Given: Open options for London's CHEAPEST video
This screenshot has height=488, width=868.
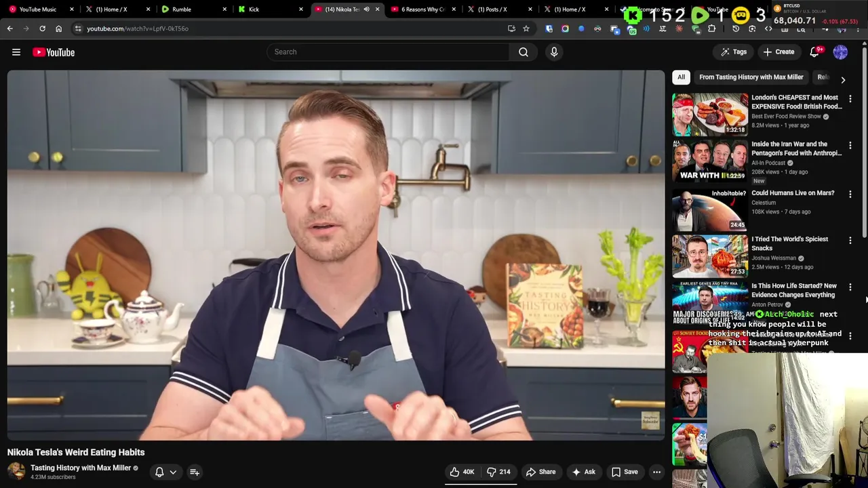Looking at the screenshot, I should pos(850,99).
